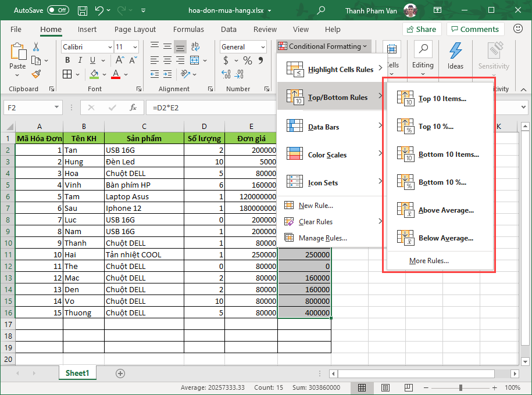The height and width of the screenshot is (395, 532).
Task: Click the search magnifier in title bar
Action: point(320,10)
